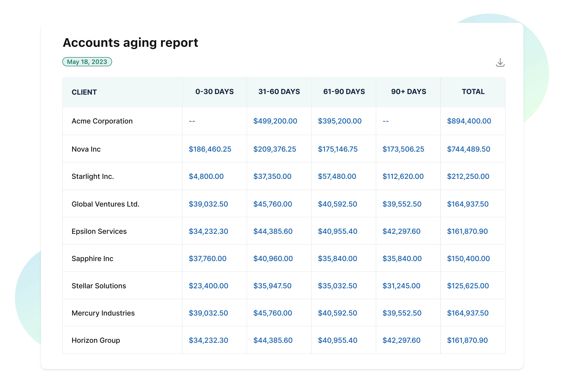This screenshot has height=392, width=564.
Task: Click the Accounts aging report heading
Action: click(x=130, y=43)
